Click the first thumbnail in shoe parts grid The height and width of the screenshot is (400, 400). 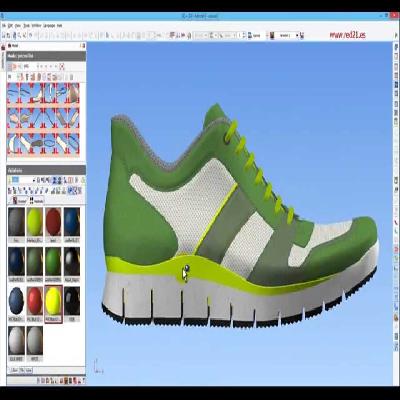click(13, 93)
